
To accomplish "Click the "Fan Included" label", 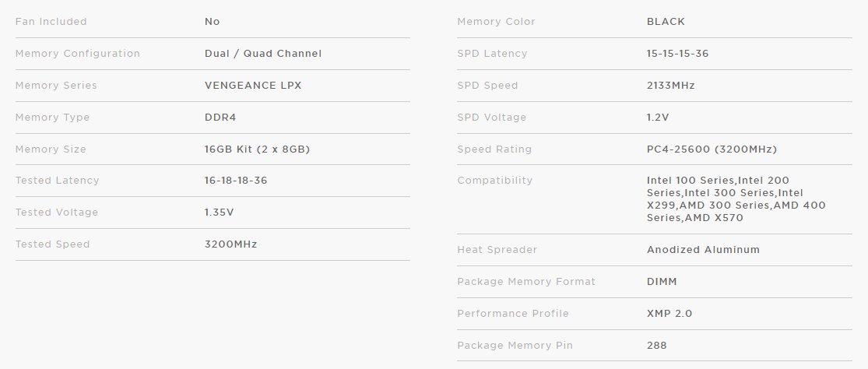I will click(51, 22).
